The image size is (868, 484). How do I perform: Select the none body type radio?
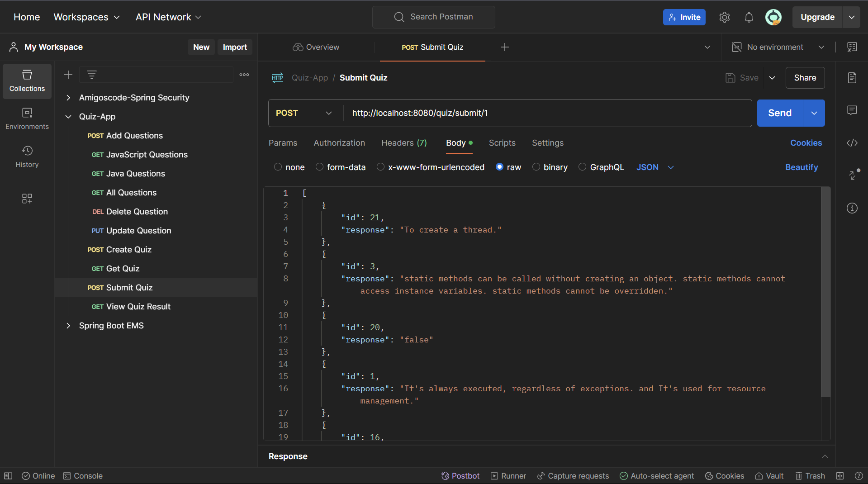[x=278, y=167]
